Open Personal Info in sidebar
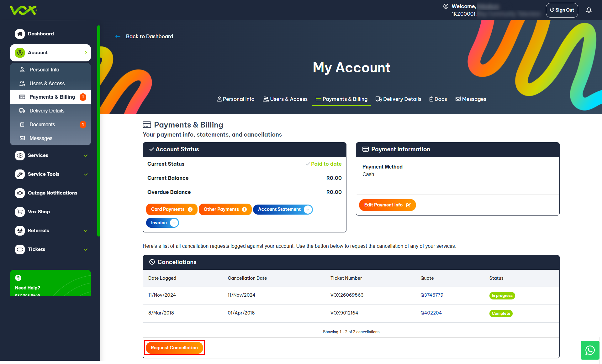This screenshot has width=602, height=364. pos(50,70)
